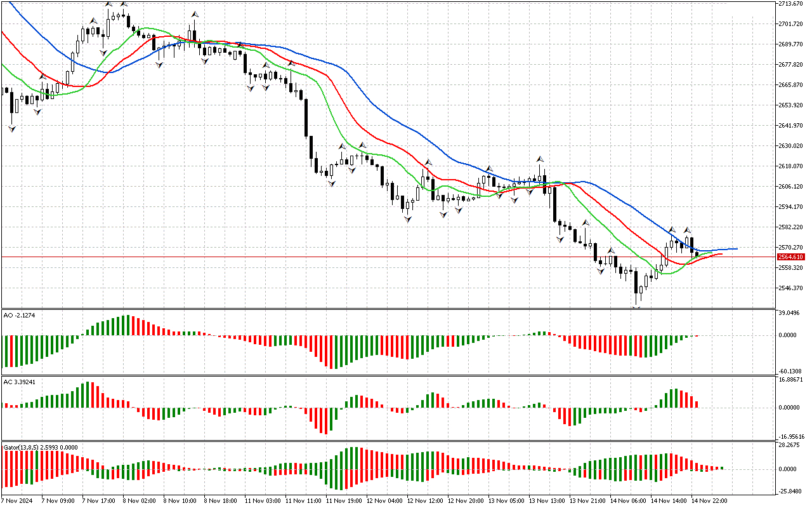Select the 14 Nov 22:00 time label
Viewport: 812px width, 508px height.
click(709, 501)
